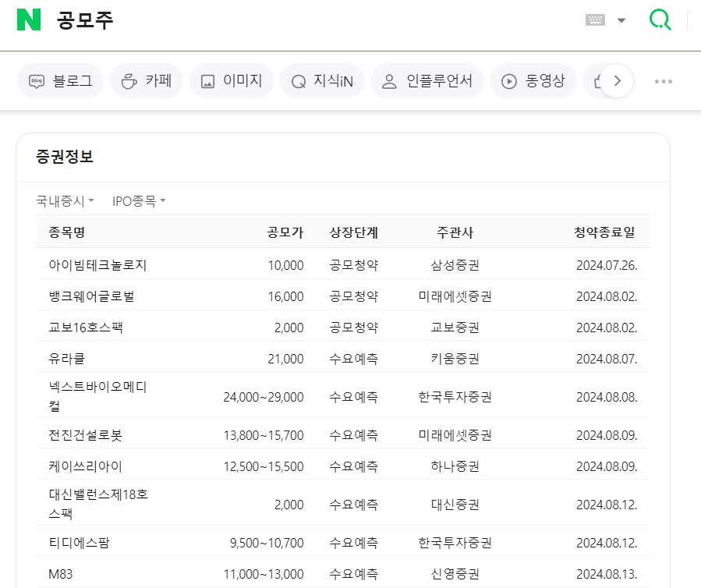The height and width of the screenshot is (588, 701).
Task: Click date 2024.08.08.
Action: (x=607, y=397)
